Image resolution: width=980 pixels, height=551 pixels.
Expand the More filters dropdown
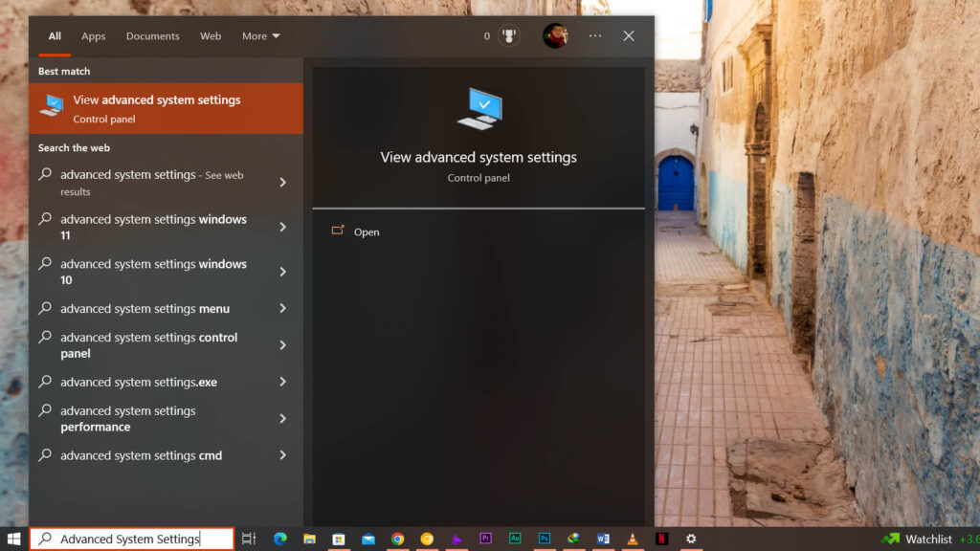pyautogui.click(x=260, y=36)
